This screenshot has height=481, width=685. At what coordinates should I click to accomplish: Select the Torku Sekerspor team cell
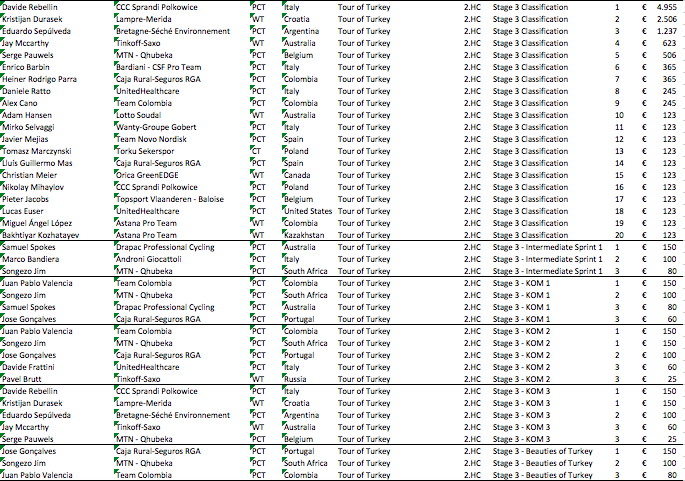[145, 151]
